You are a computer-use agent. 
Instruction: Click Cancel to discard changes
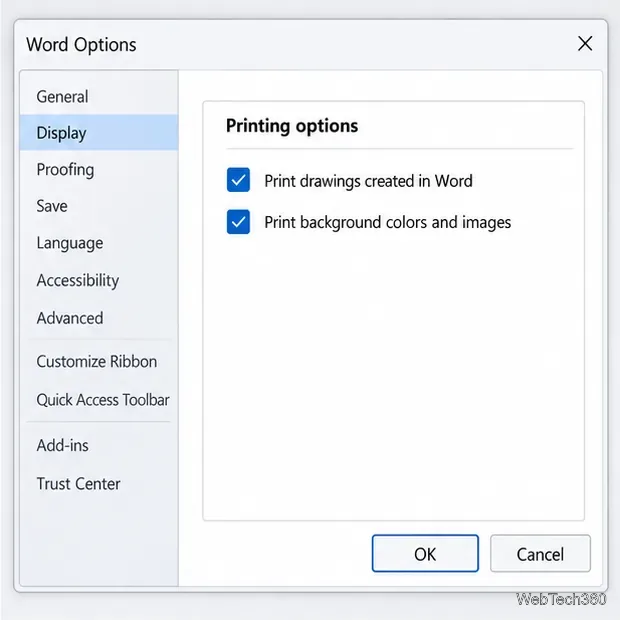tap(540, 554)
